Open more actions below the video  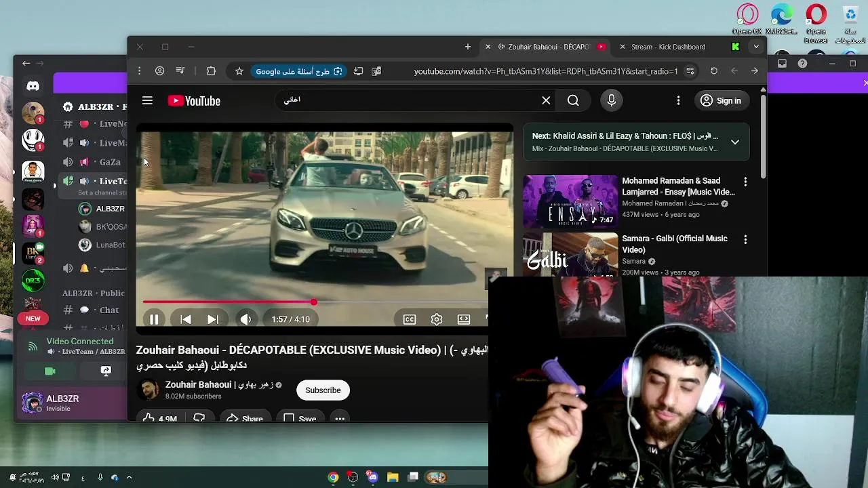pyautogui.click(x=340, y=419)
